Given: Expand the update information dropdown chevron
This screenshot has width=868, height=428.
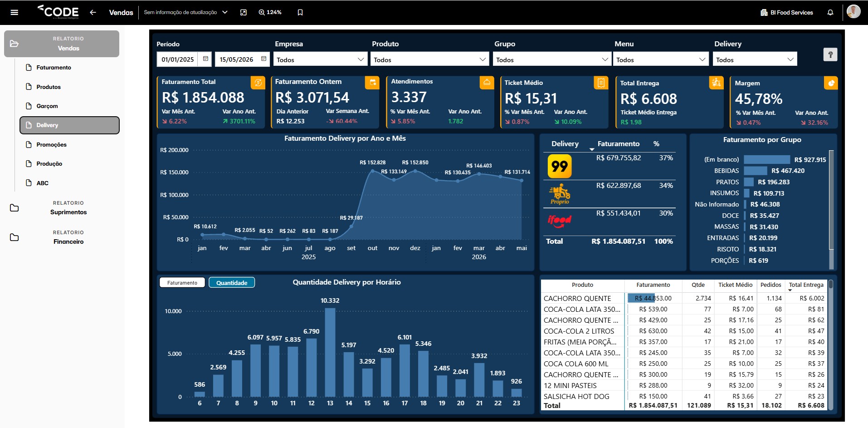Looking at the screenshot, I should pyautogui.click(x=225, y=12).
